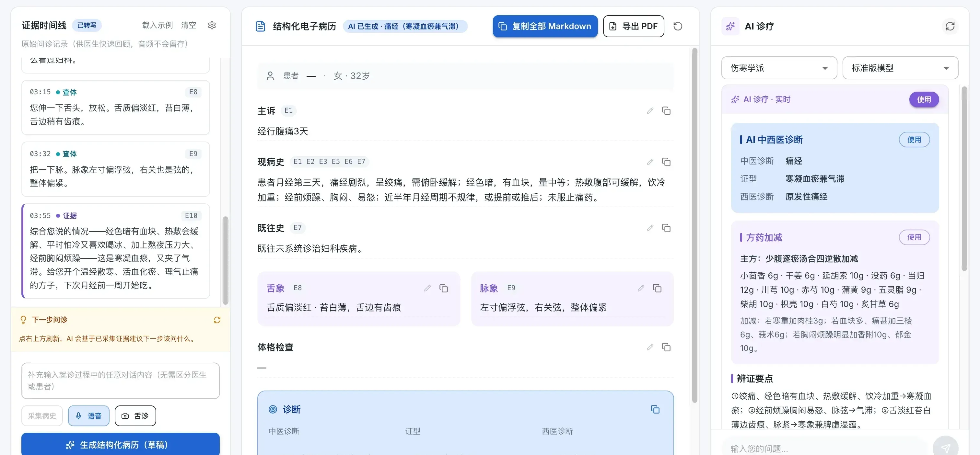The width and height of the screenshot is (980, 455).
Task: Click the E7 tag beside 既往史
Action: tap(297, 228)
